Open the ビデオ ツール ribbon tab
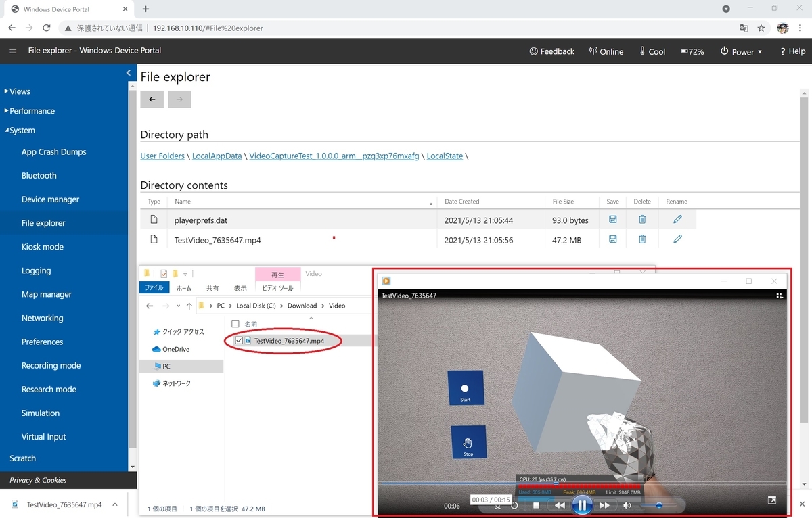This screenshot has height=518, width=812. click(x=277, y=288)
